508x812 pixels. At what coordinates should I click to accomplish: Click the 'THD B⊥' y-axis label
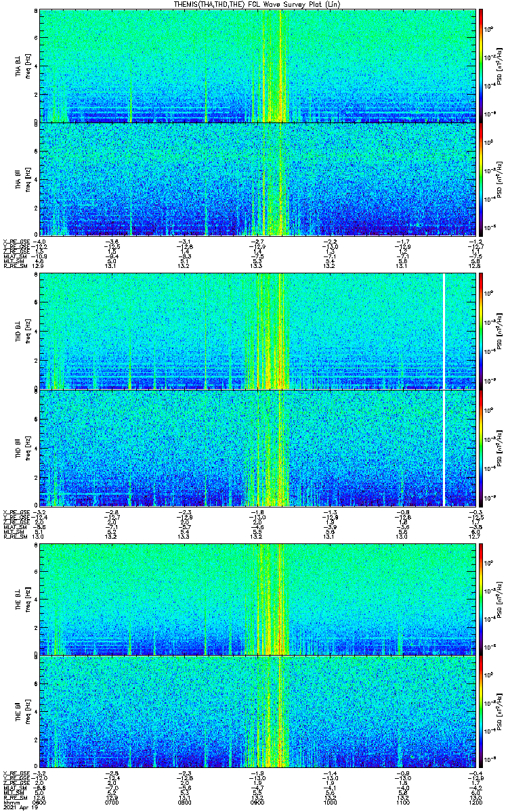click(x=18, y=331)
